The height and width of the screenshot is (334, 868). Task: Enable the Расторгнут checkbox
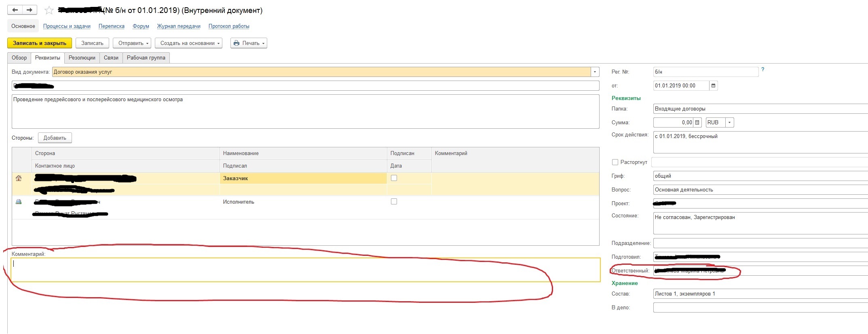(615, 162)
